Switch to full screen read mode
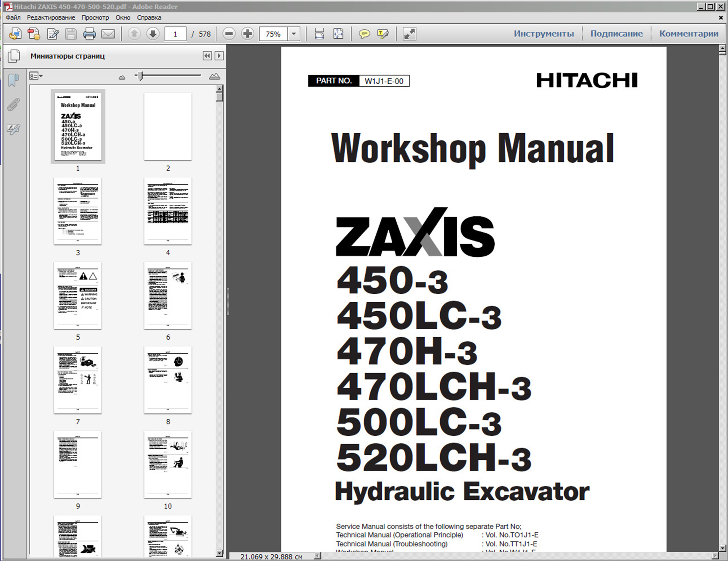Image resolution: width=728 pixels, height=561 pixels. point(409,34)
